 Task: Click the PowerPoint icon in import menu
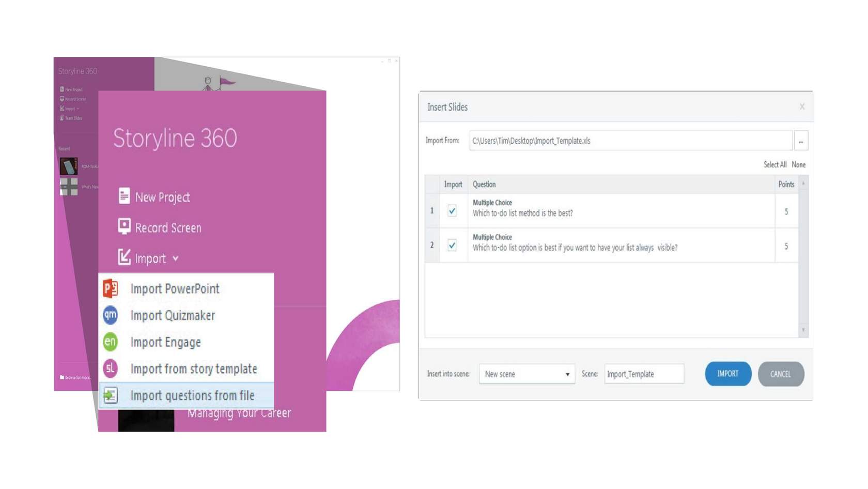[111, 288]
